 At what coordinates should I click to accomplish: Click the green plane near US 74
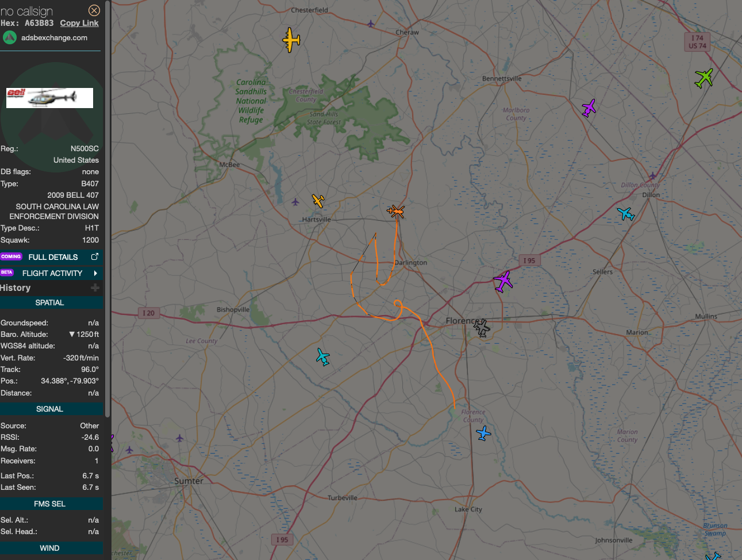pos(704,78)
